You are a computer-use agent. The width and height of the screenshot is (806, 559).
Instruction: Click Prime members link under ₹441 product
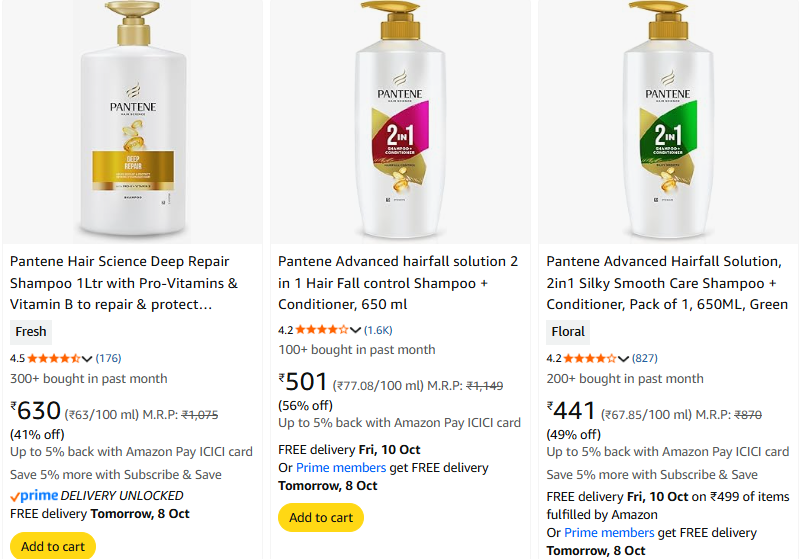pos(609,532)
